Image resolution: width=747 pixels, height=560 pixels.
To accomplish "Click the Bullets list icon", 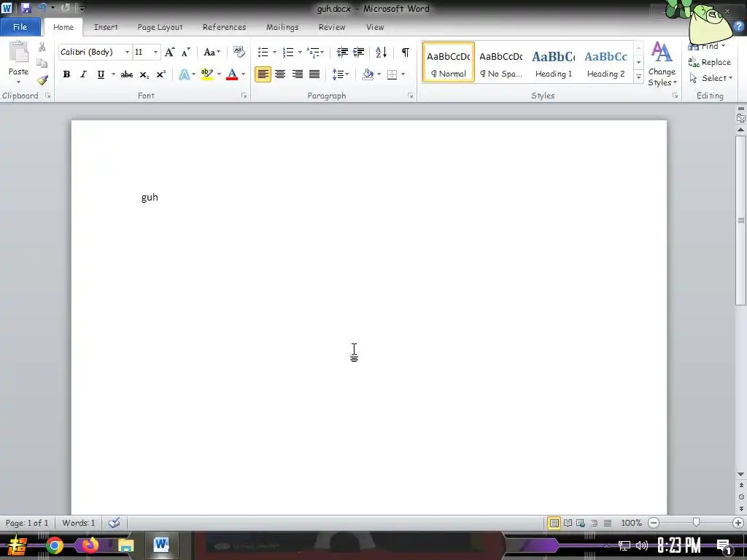I will pos(263,52).
